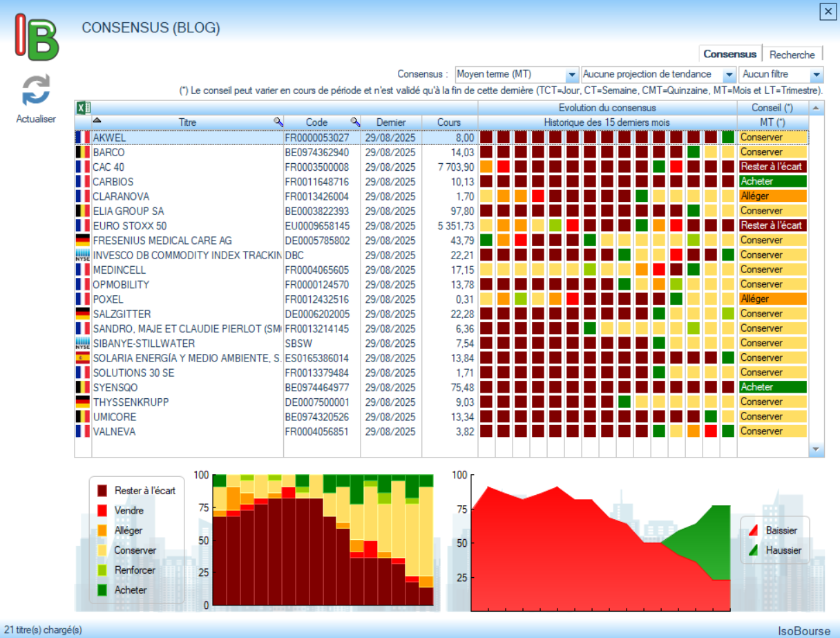Click the German flag beside THYSSENKRUPP
840x638 pixels.
coord(83,402)
